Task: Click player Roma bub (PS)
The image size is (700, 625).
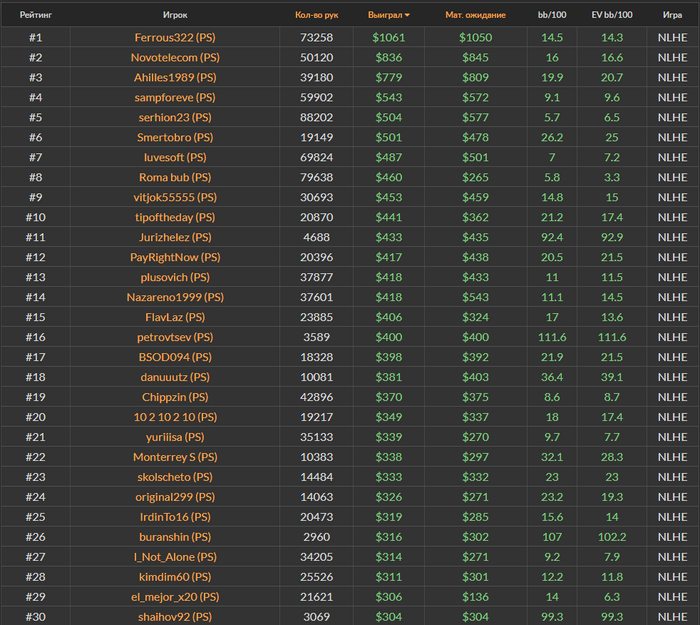Action: pyautogui.click(x=175, y=177)
